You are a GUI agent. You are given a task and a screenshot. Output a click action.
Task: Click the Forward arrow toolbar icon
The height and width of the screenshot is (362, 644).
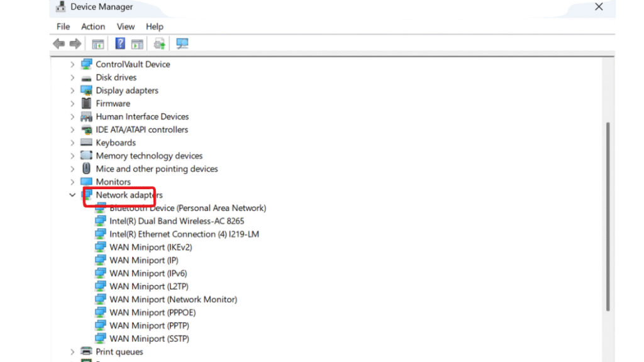[75, 43]
